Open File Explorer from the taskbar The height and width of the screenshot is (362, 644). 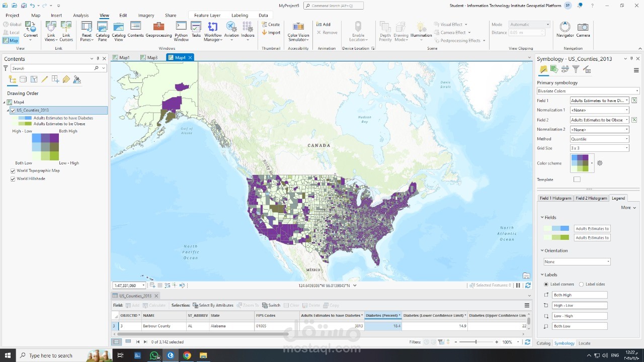[x=203, y=355]
